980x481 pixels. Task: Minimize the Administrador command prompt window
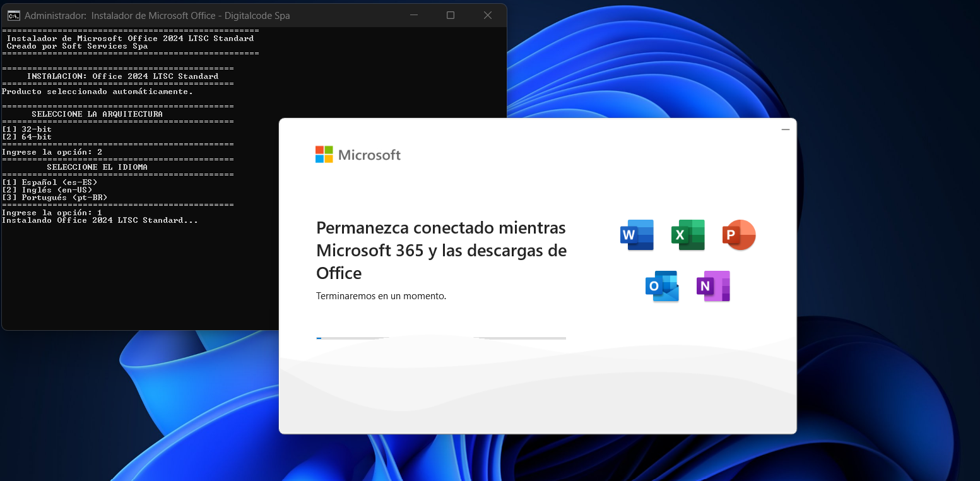(414, 15)
